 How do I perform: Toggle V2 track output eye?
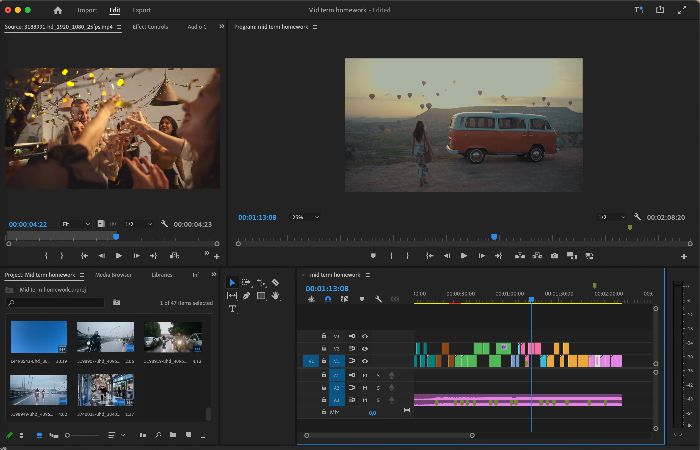coord(365,349)
